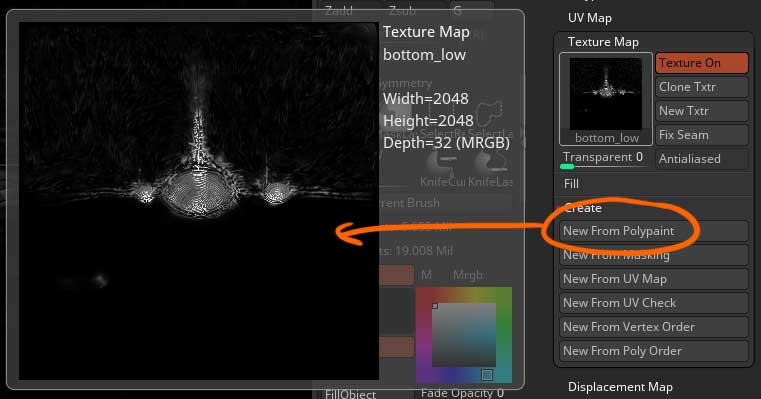The height and width of the screenshot is (399, 761).
Task: Click the Clone Txtr button
Action: pyautogui.click(x=702, y=87)
